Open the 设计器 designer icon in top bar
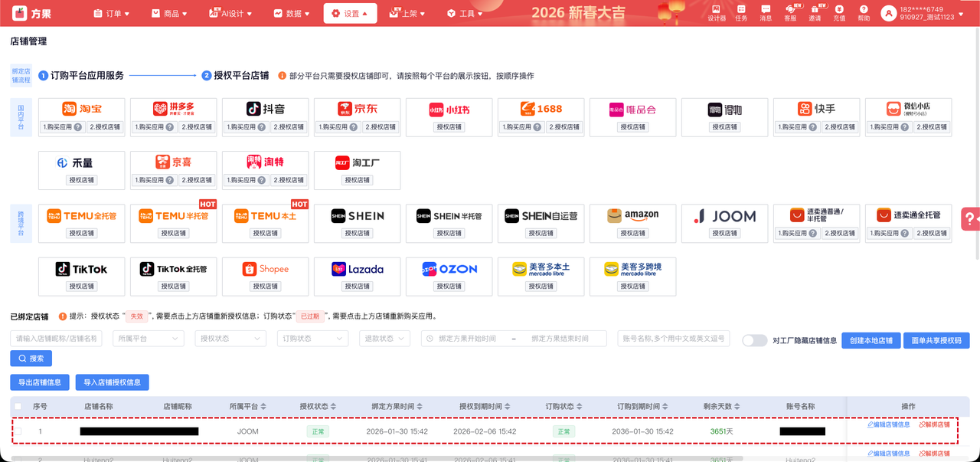Image resolution: width=980 pixels, height=462 pixels. coord(717,12)
